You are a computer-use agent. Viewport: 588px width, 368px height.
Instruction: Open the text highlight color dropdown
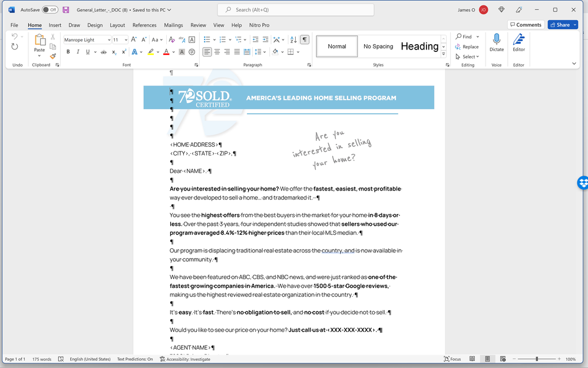(x=158, y=52)
